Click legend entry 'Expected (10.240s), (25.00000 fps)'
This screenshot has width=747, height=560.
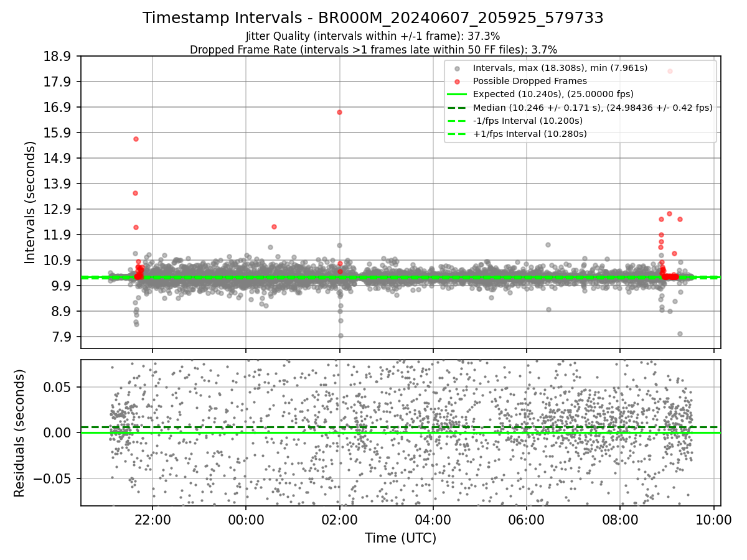[553, 94]
